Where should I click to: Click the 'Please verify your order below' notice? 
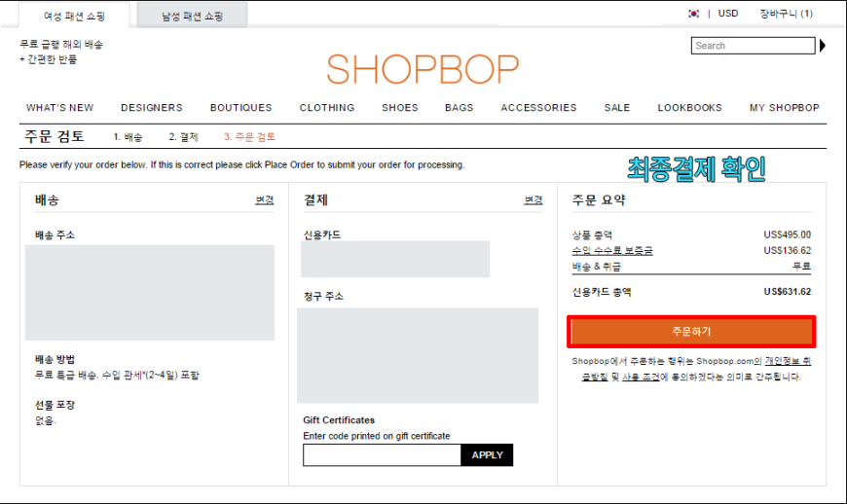(242, 164)
